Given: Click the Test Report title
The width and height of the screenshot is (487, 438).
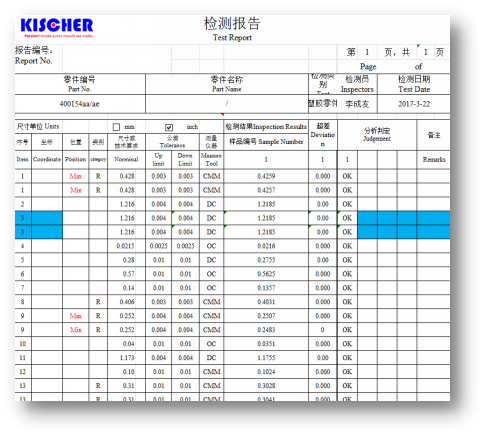Looking at the screenshot, I should [232, 38].
